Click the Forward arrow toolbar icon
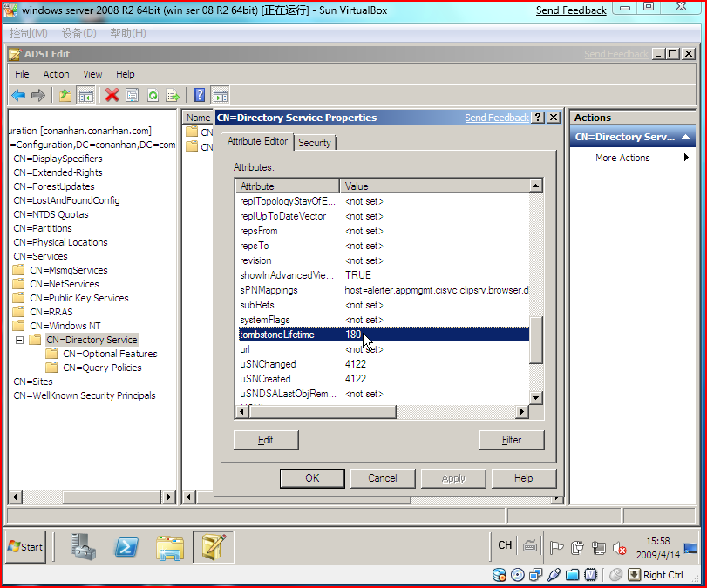The height and width of the screenshot is (588, 707). click(x=38, y=96)
